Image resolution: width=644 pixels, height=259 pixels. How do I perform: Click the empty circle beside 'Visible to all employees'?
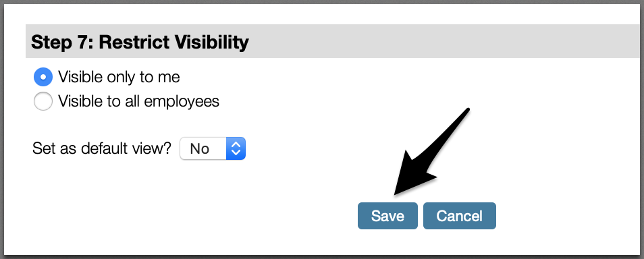tap(43, 101)
